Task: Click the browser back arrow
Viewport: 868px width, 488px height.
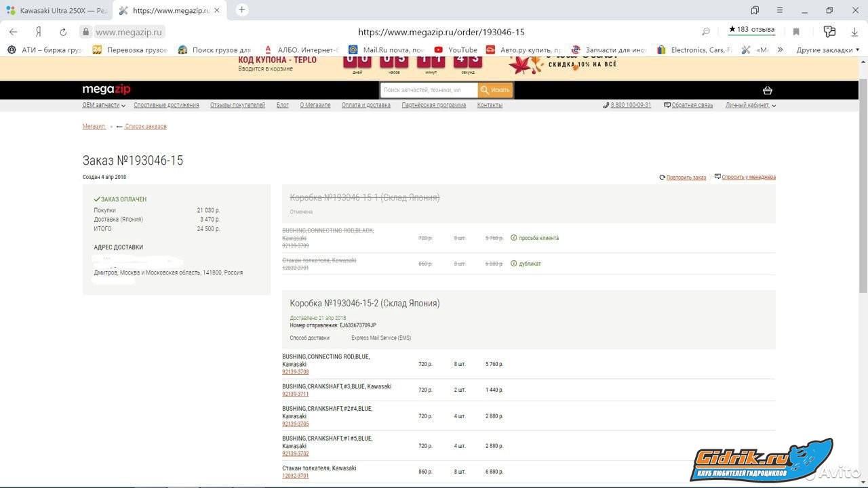Action: coord(13,32)
